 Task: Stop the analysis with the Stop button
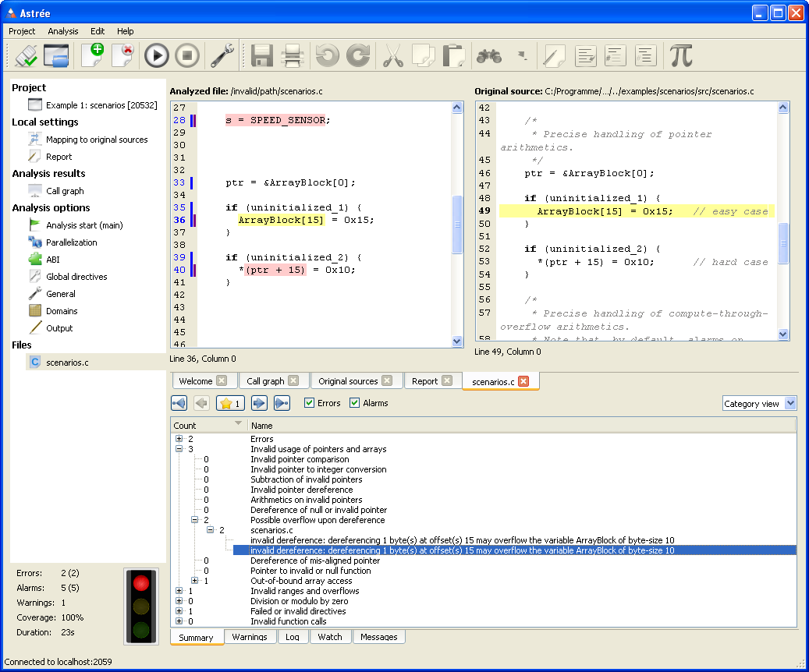[x=187, y=55]
